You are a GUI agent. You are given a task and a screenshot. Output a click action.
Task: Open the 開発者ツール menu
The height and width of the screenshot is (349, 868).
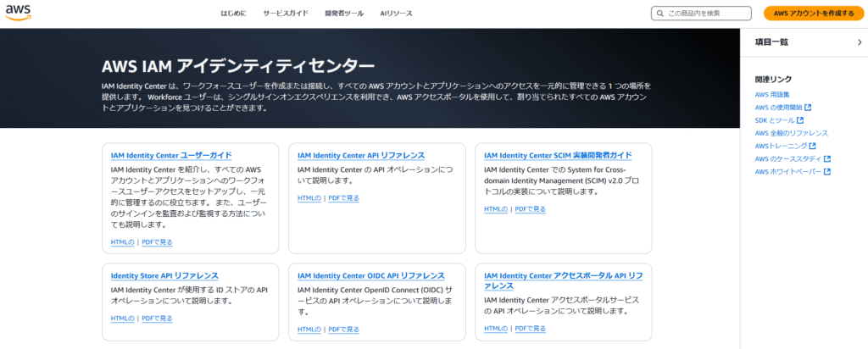[344, 14]
